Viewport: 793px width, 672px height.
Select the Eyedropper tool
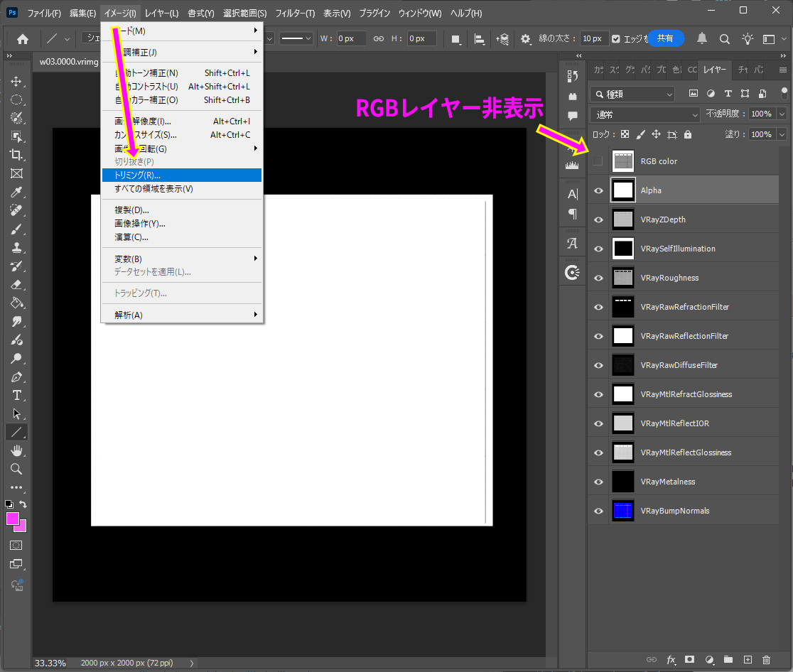click(17, 192)
